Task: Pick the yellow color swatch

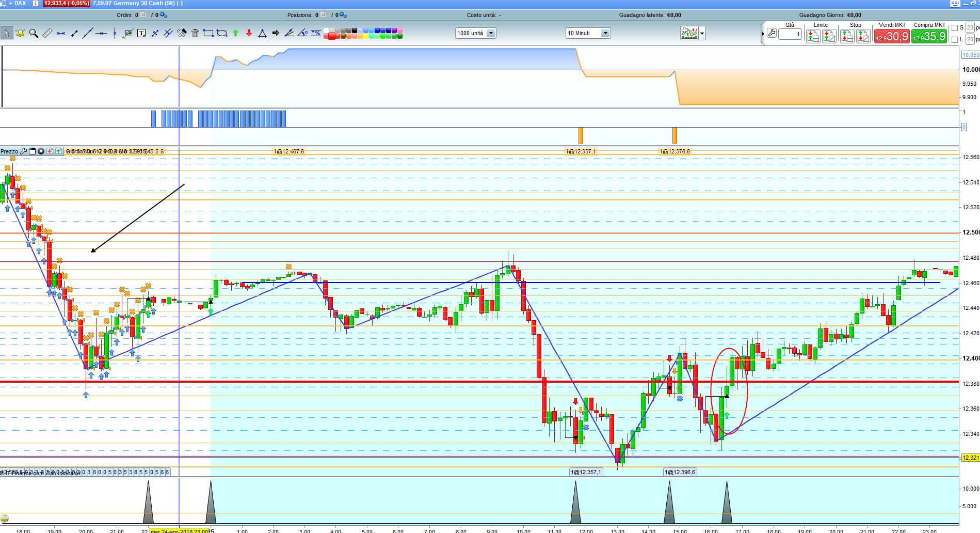Action: (x=366, y=36)
